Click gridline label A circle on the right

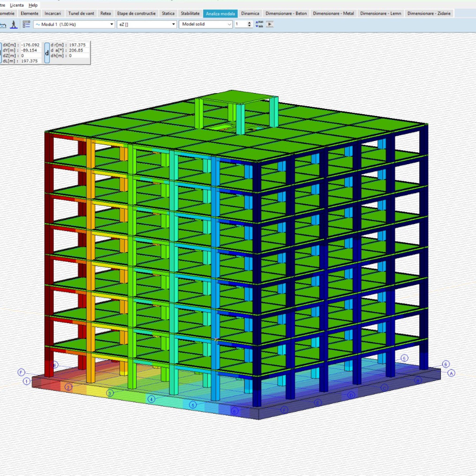[451, 373]
